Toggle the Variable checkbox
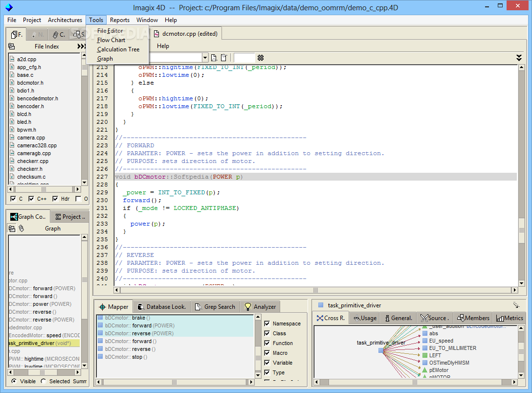The image size is (532, 393). [x=267, y=363]
